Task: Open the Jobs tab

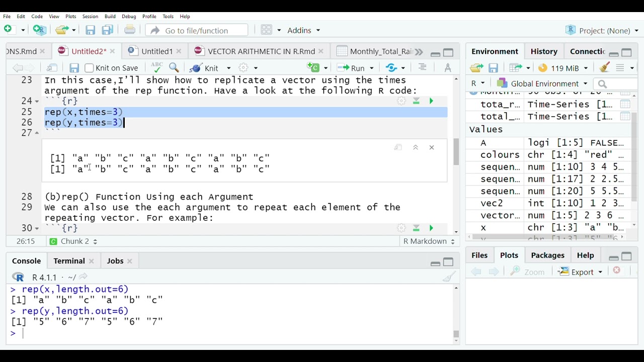Action: (x=115, y=261)
